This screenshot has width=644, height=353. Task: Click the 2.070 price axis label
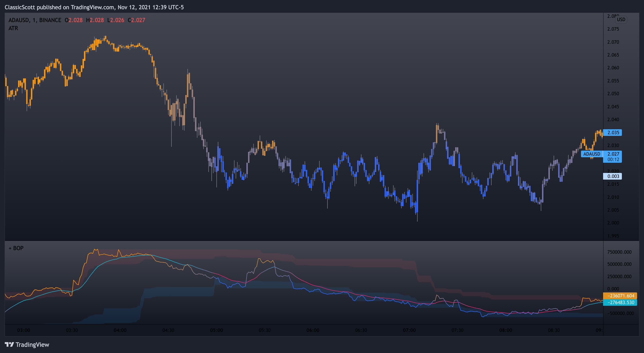point(613,42)
